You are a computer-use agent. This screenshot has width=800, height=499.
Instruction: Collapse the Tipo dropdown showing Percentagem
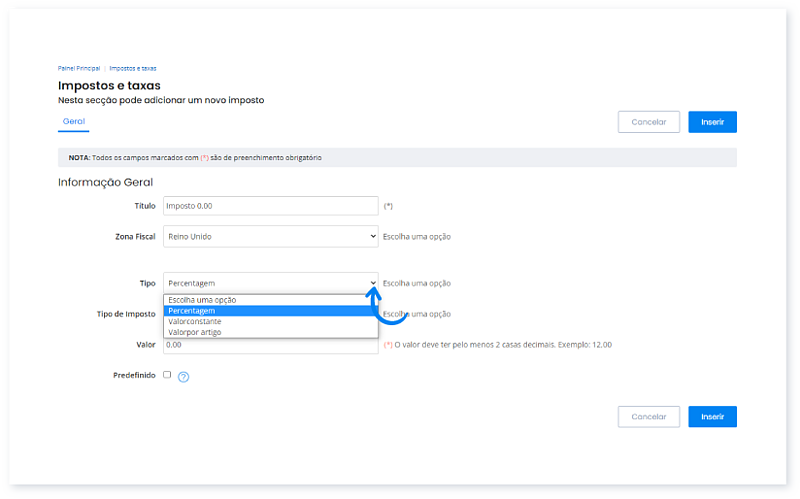coord(270,283)
